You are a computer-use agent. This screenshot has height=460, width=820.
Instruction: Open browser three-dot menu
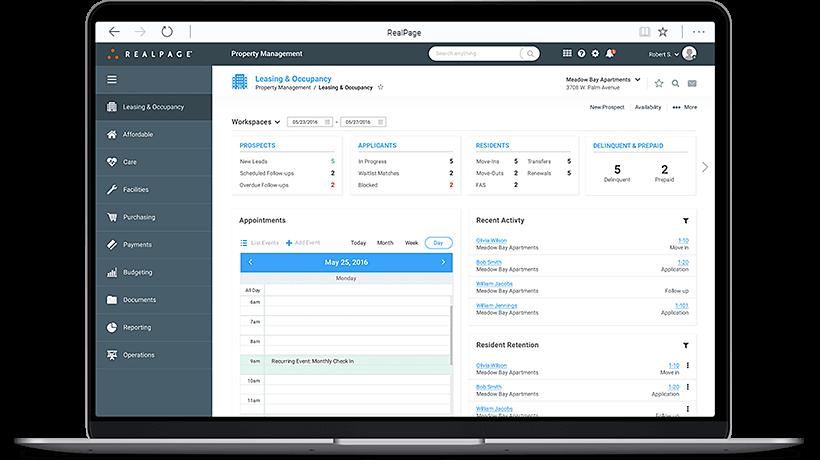699,32
